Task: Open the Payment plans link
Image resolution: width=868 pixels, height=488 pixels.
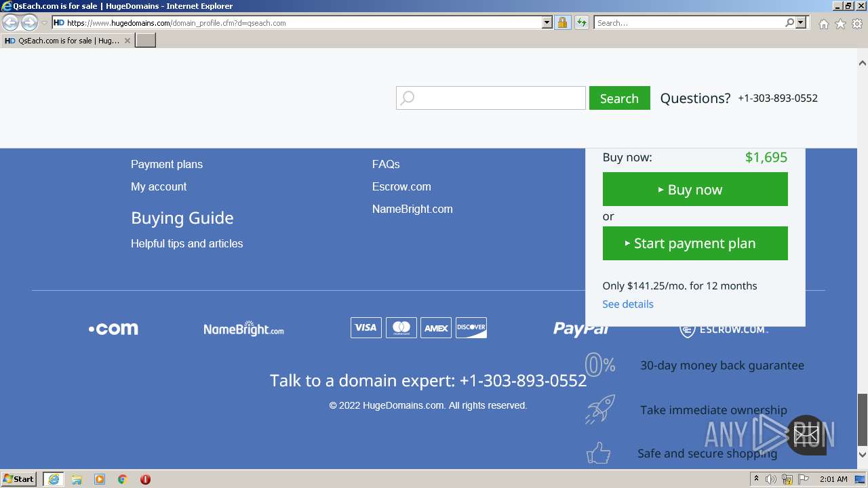Action: click(167, 164)
